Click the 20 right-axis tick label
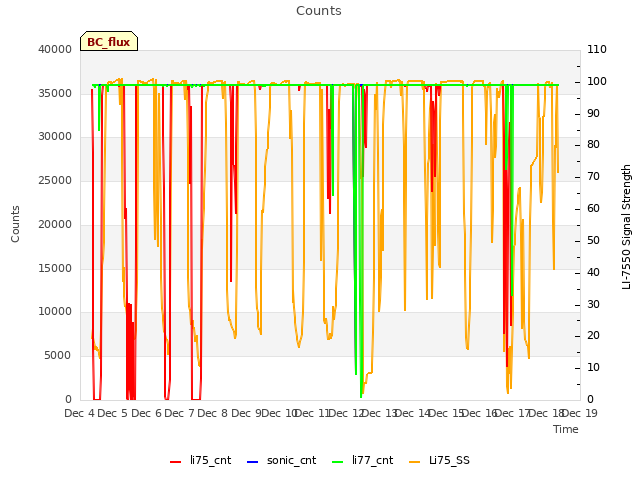Image resolution: width=640 pixels, height=480 pixels. pyautogui.click(x=593, y=336)
